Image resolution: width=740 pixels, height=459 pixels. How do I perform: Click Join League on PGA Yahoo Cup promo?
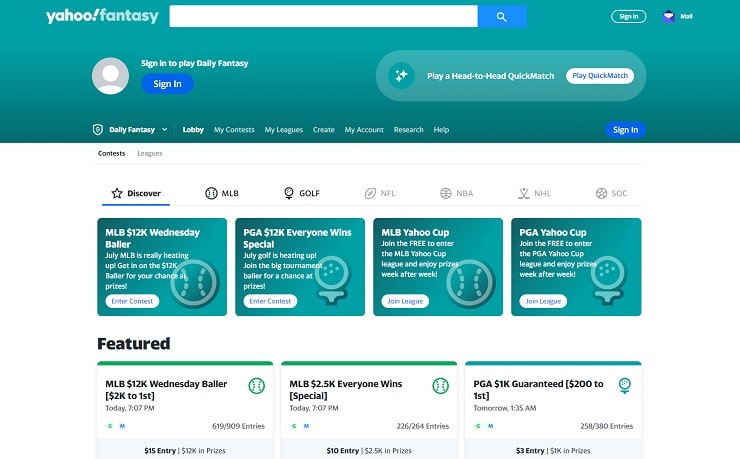click(x=543, y=301)
